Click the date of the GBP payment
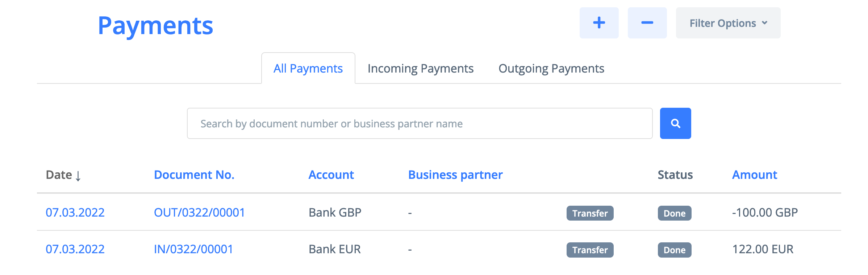Screen dimensions: 868x275 75,213
